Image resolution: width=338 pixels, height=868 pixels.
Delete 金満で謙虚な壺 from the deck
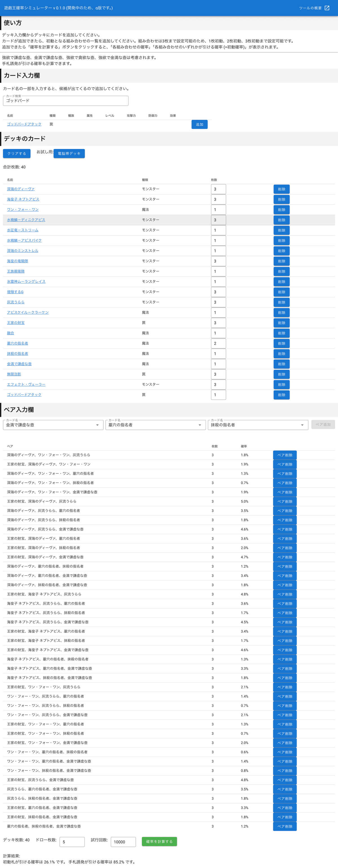[x=281, y=364]
